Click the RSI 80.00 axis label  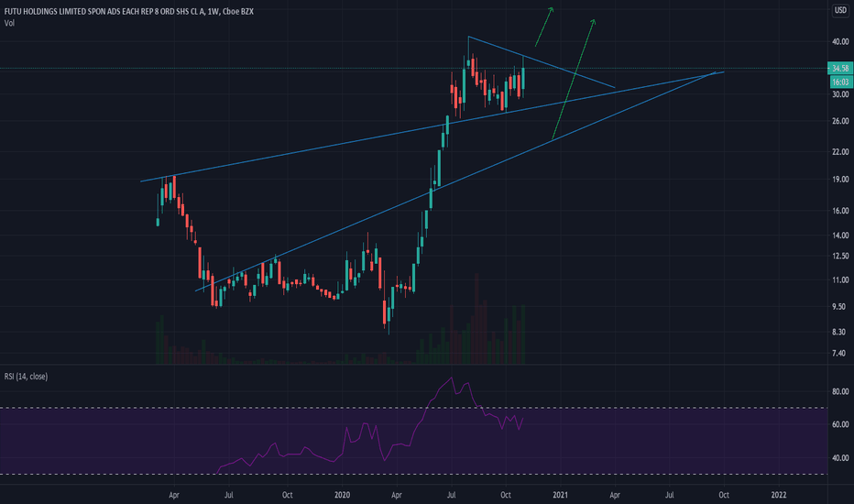(840, 391)
